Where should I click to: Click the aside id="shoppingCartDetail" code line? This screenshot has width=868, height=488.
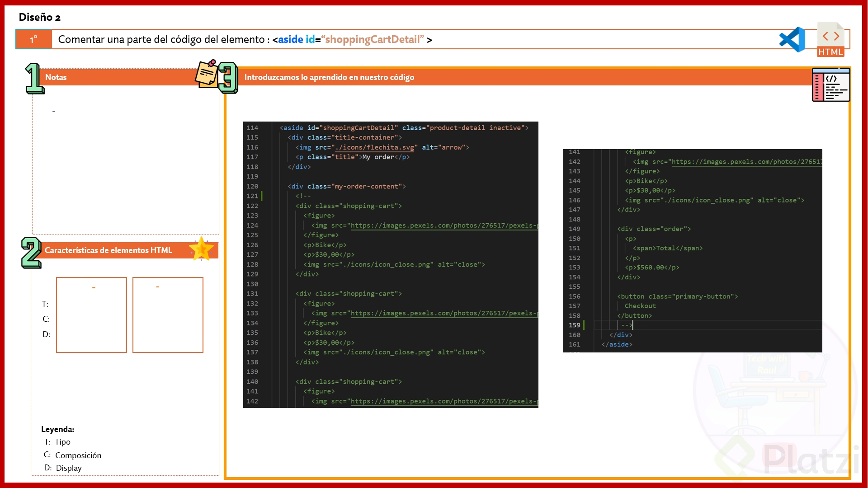coord(404,128)
